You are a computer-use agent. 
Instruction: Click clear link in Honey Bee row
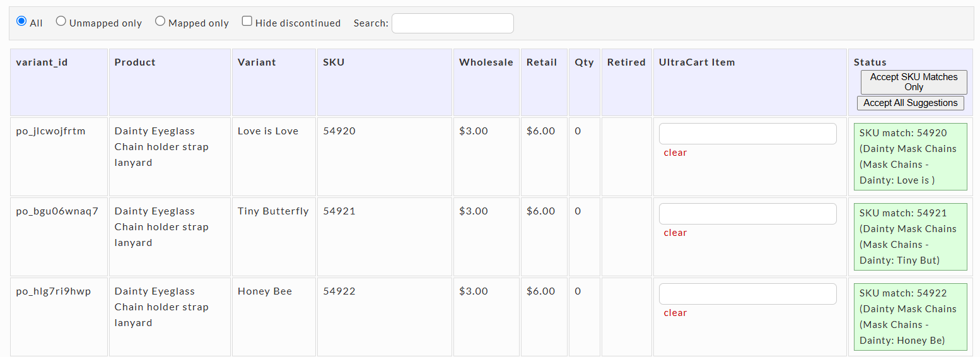675,313
